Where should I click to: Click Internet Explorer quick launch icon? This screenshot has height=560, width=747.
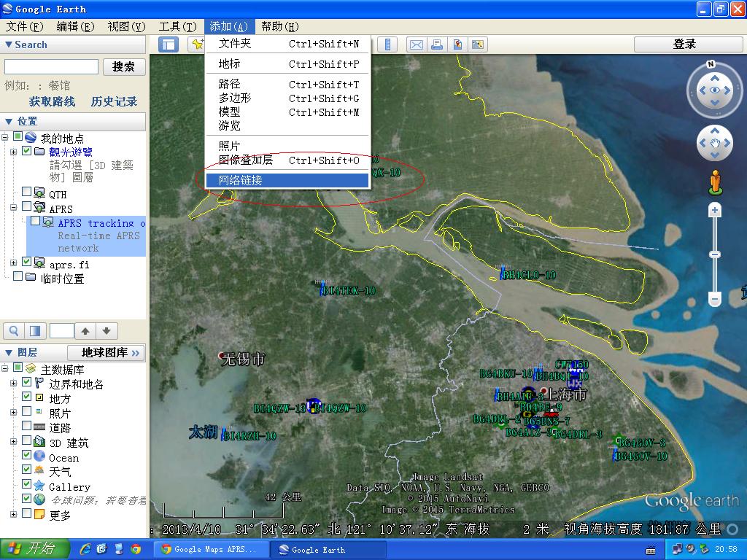tap(86, 549)
